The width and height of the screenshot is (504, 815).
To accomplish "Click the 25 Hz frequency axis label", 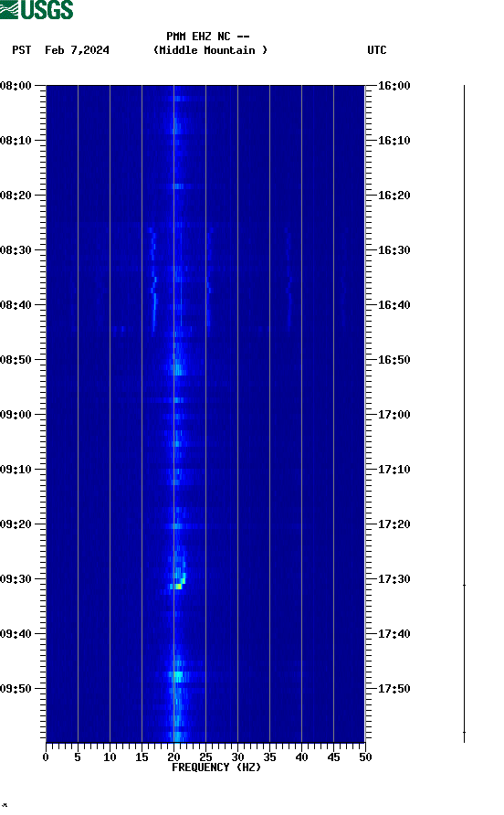I will click(205, 757).
